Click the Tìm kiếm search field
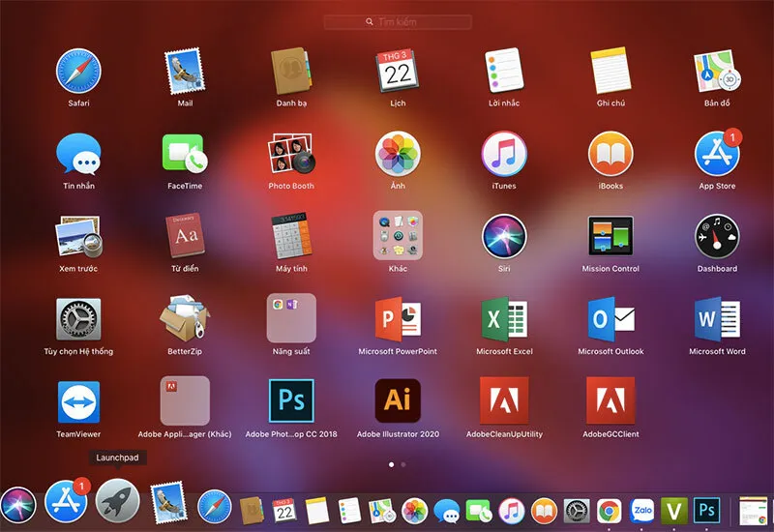Screen dimensions: 774x532 click(398, 21)
